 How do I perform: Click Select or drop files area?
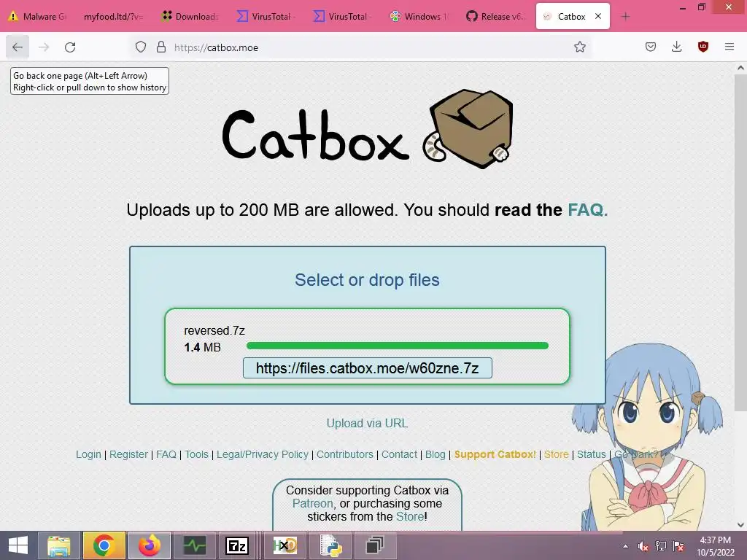(x=367, y=280)
